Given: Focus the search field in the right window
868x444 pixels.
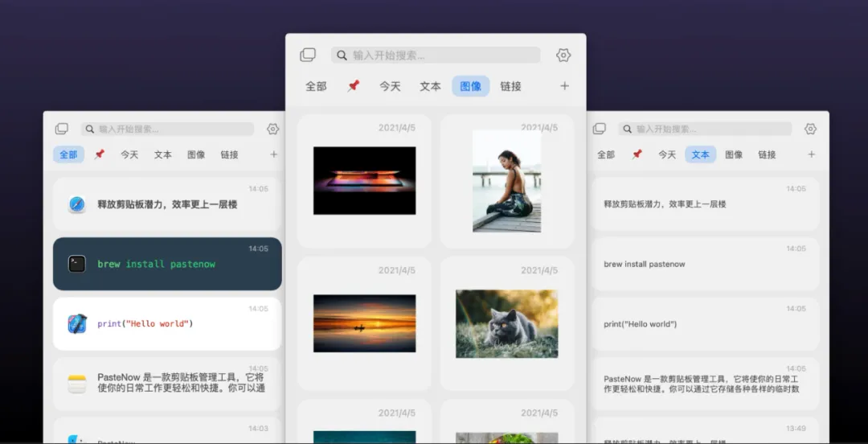Looking at the screenshot, I should (x=706, y=129).
